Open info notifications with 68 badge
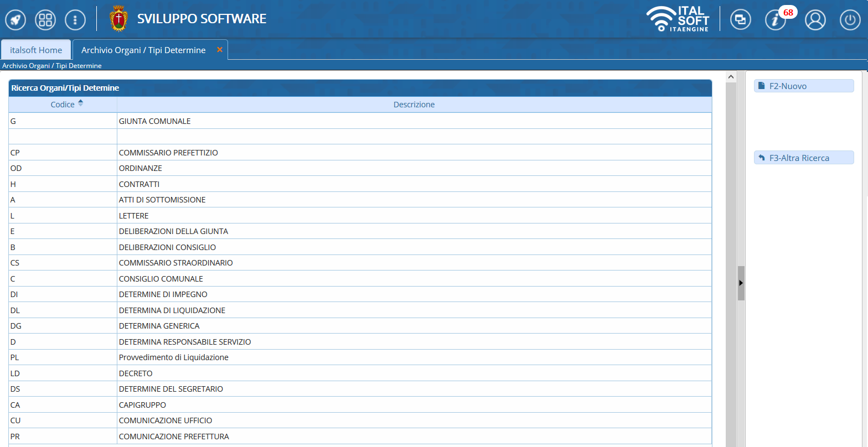 click(776, 20)
